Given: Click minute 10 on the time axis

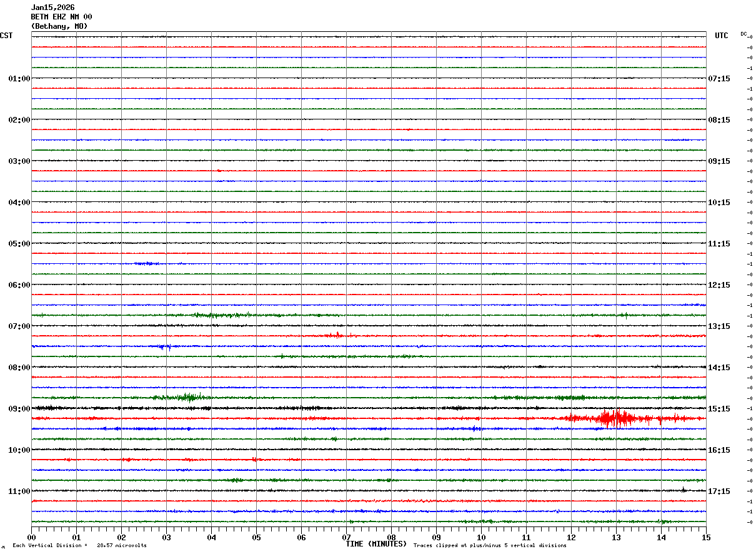Looking at the screenshot, I should coord(481,537).
